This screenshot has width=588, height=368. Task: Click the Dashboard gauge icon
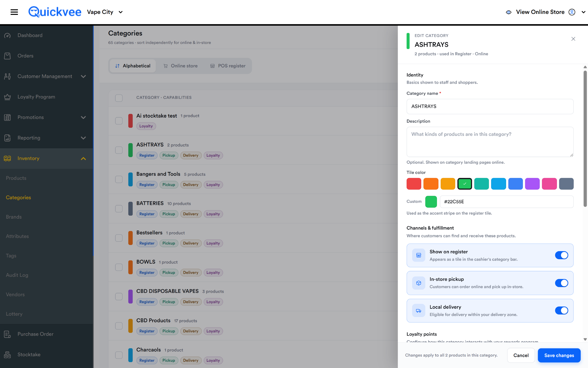[7, 35]
